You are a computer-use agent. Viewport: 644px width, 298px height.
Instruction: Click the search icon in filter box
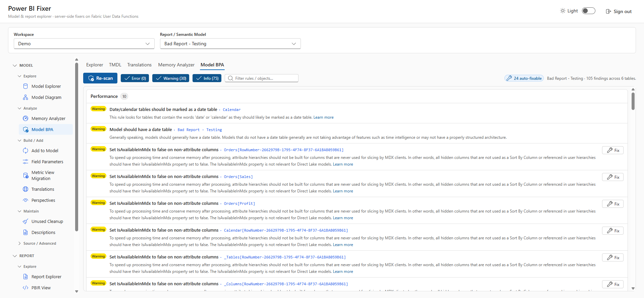click(230, 78)
